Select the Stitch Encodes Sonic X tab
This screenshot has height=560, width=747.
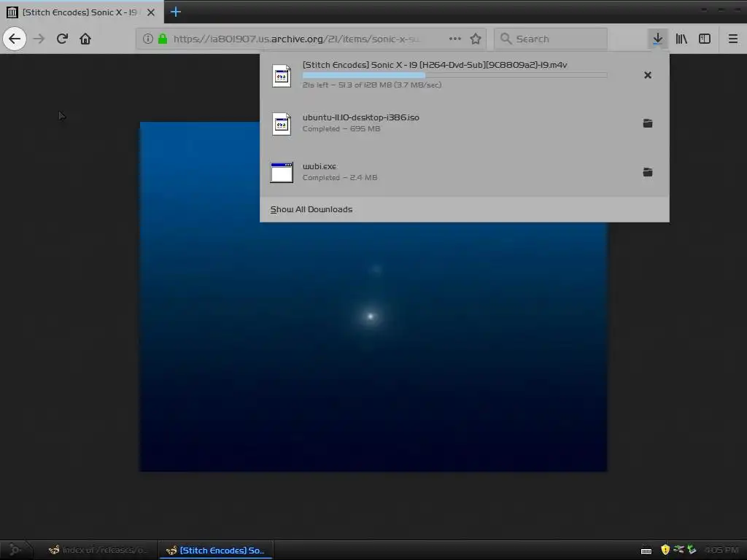(82, 12)
